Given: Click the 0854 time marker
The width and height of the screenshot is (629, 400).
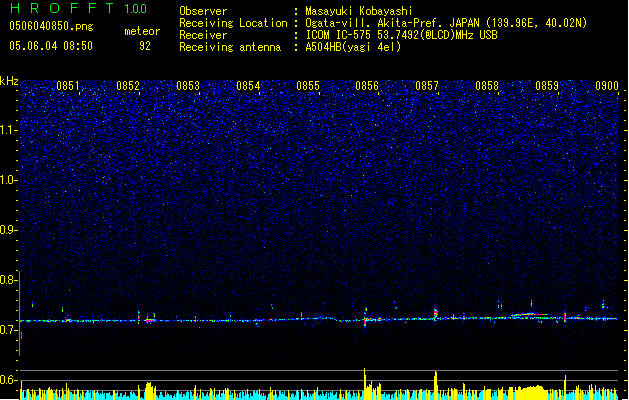Looking at the screenshot, I should tap(248, 86).
